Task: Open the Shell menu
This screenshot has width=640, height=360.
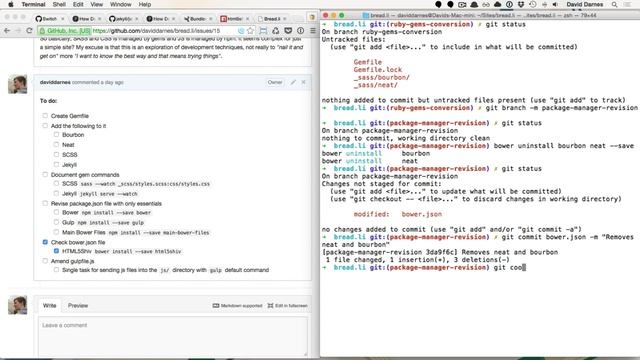Action: pyautogui.click(x=59, y=4)
